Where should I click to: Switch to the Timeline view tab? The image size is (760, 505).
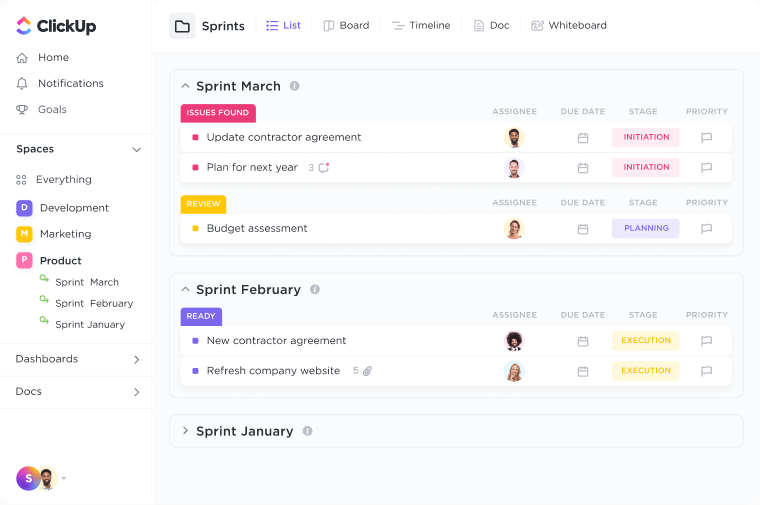tap(421, 26)
